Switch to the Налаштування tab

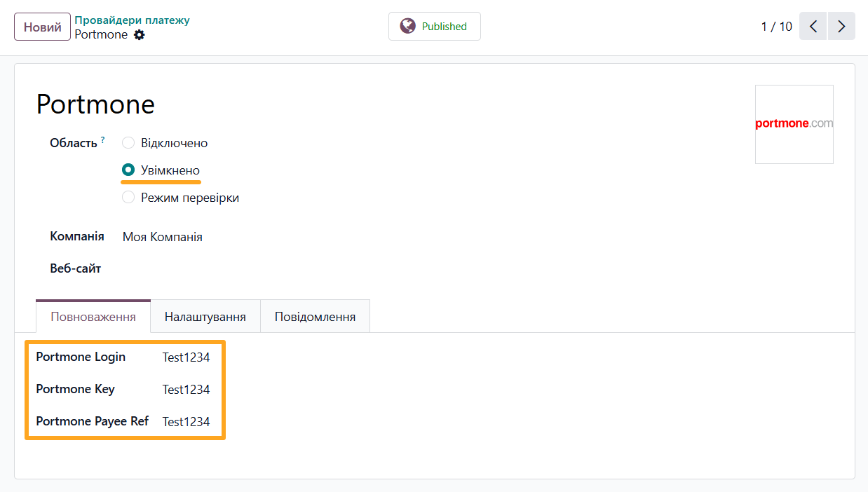pyautogui.click(x=205, y=317)
